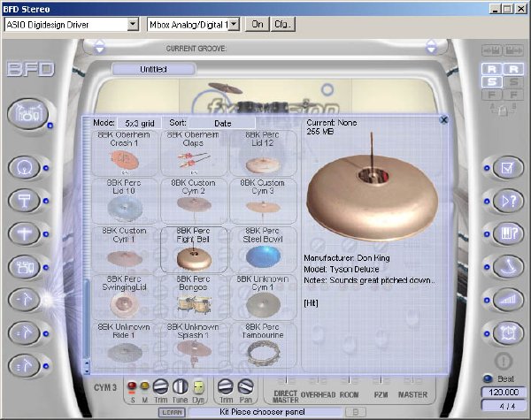The height and width of the screenshot is (420, 531).
Task: Select 8BK Custom Cym 3 thumbnail
Action: coord(263,202)
